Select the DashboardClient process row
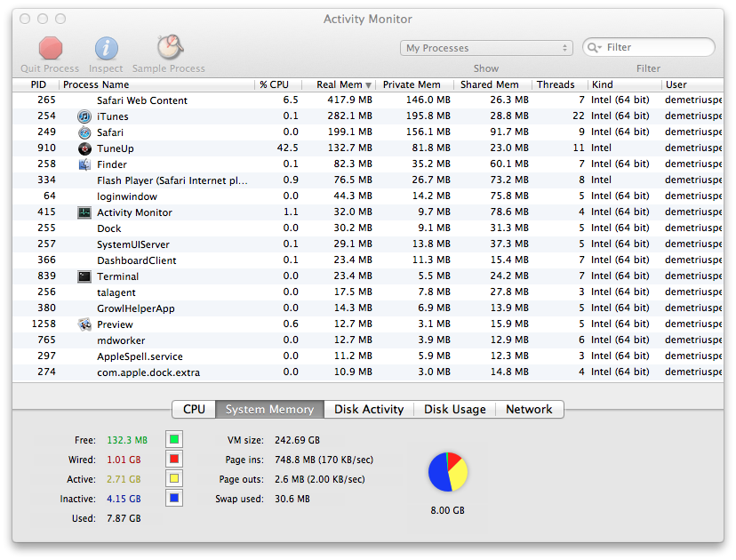The image size is (736, 560). pos(368,260)
